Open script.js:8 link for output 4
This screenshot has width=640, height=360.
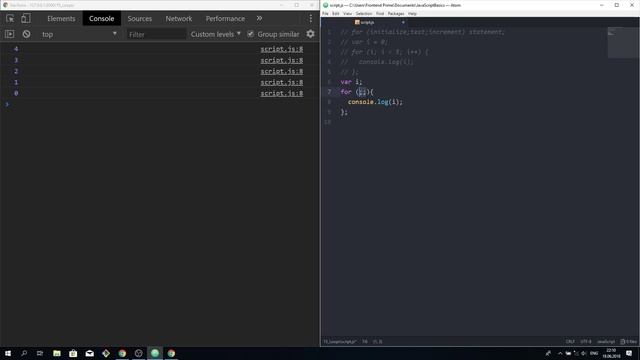point(282,49)
